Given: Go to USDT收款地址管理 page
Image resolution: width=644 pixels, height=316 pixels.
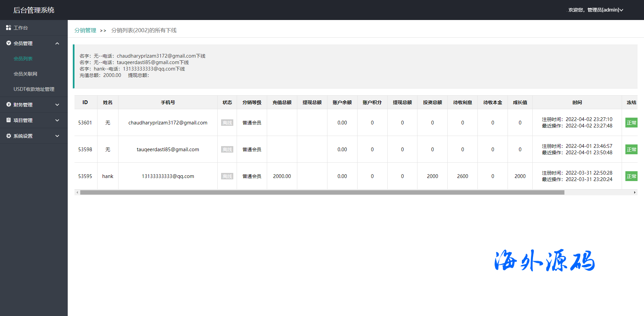Looking at the screenshot, I should point(34,89).
